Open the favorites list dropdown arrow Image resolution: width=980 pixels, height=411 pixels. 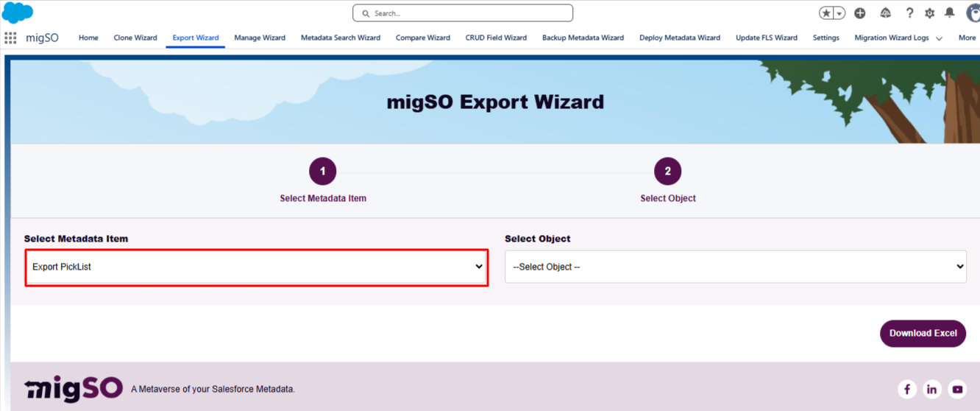pyautogui.click(x=839, y=13)
